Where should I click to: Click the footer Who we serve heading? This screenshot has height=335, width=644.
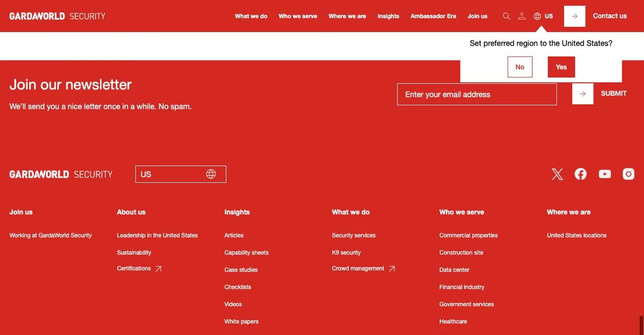point(462,212)
